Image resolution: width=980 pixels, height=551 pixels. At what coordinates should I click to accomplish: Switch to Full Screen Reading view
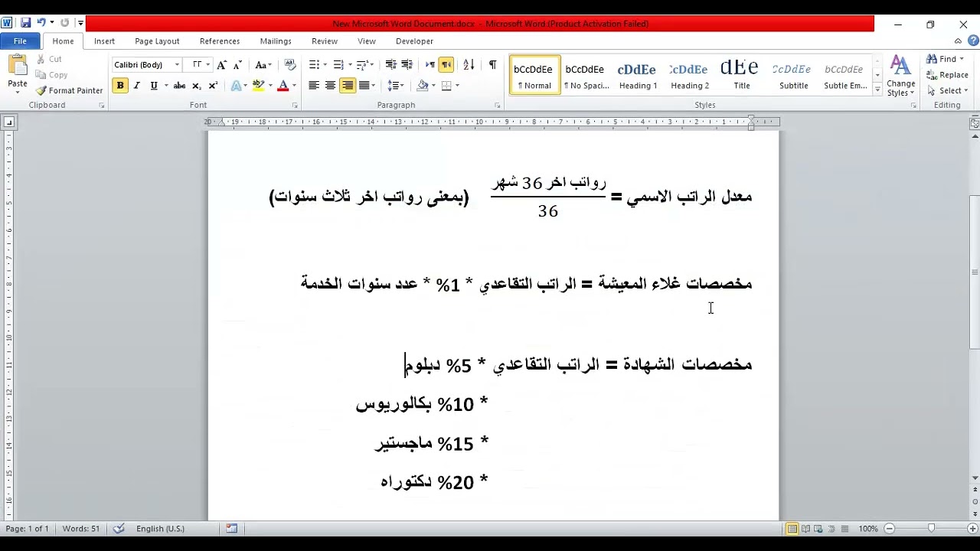[x=805, y=529]
